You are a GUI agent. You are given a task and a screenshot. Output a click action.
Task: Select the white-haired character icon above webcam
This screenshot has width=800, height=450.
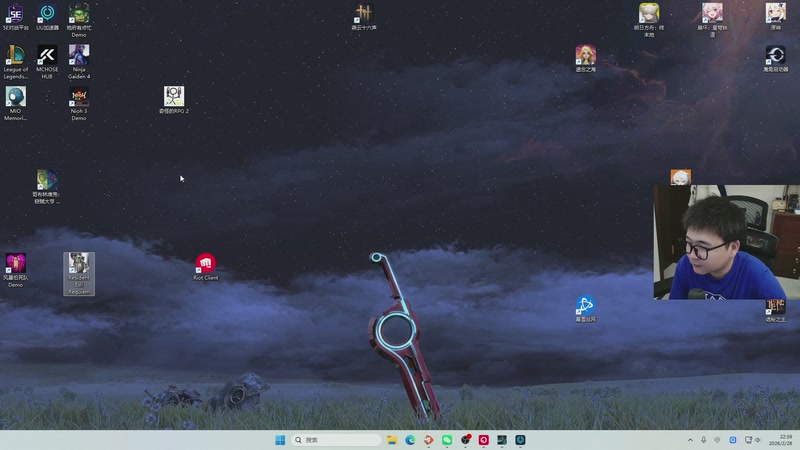[681, 177]
